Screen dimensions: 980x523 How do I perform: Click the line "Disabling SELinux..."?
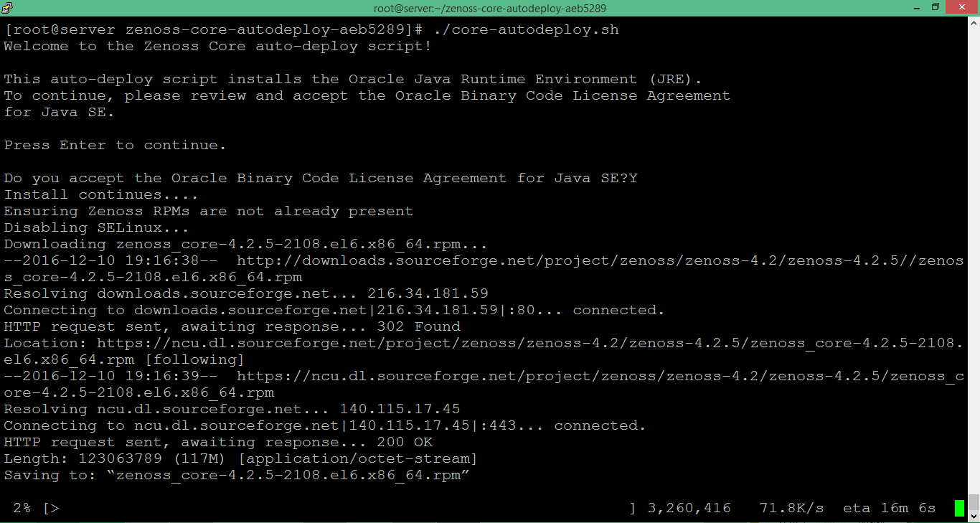point(96,228)
